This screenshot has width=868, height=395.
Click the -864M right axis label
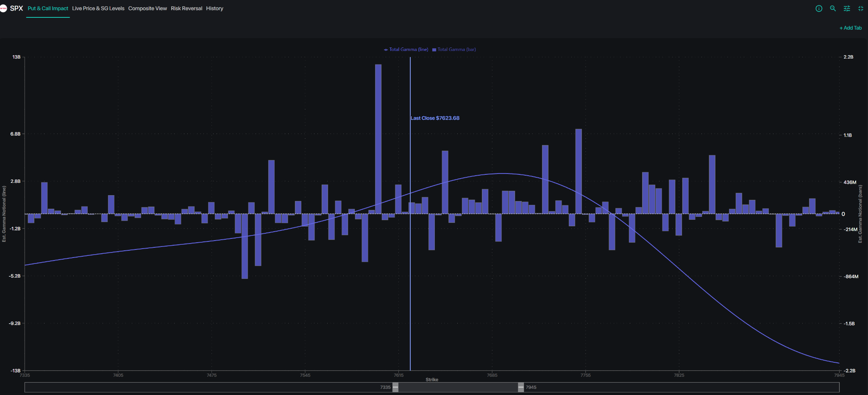click(x=851, y=277)
